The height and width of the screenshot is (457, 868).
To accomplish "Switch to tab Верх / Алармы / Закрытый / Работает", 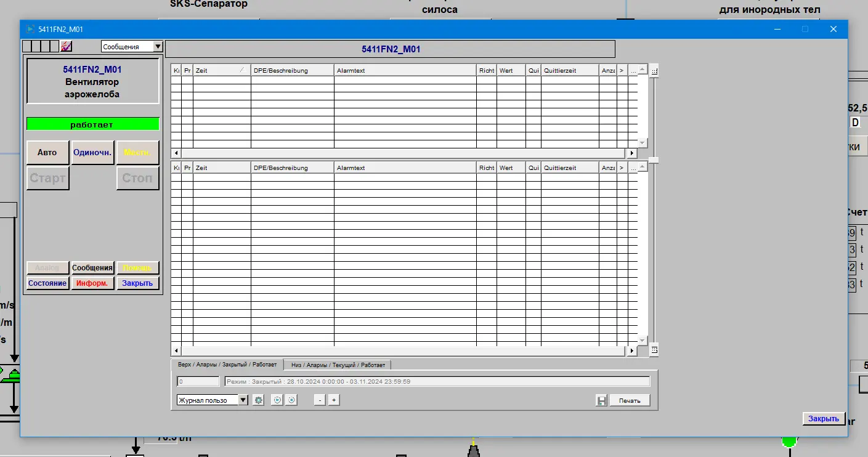I will [227, 365].
